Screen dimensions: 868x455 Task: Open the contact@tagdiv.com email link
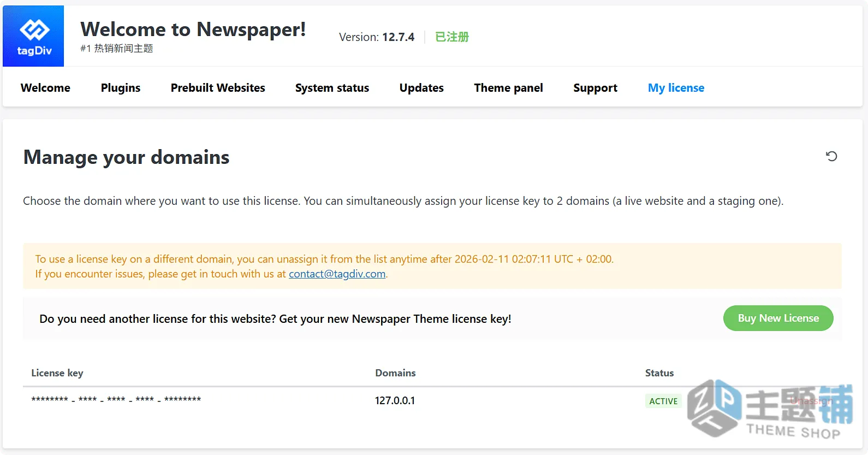(337, 274)
